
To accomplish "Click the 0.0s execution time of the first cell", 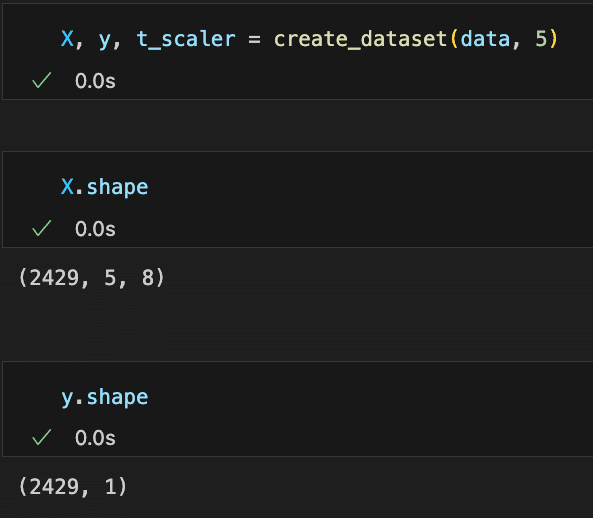I will [x=95, y=81].
